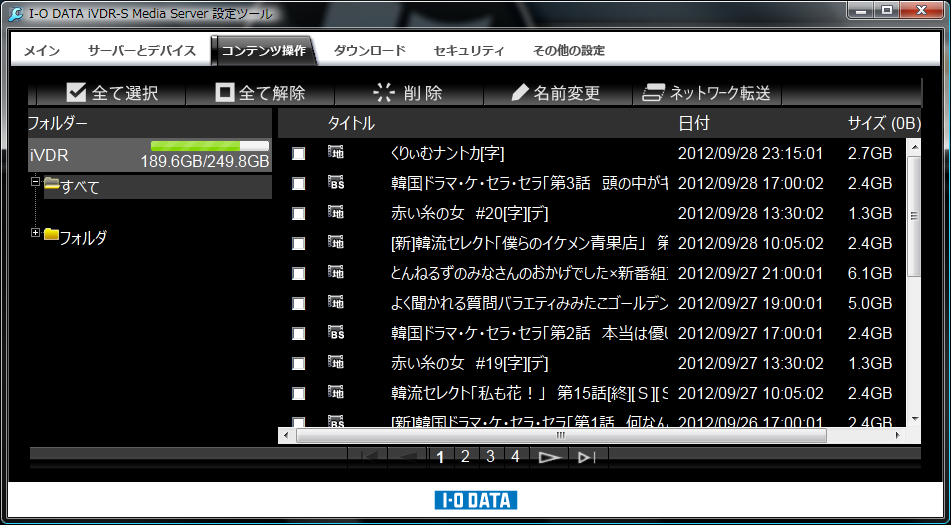Sort by 日付 column header
Image resolution: width=951 pixels, height=525 pixels.
click(694, 124)
